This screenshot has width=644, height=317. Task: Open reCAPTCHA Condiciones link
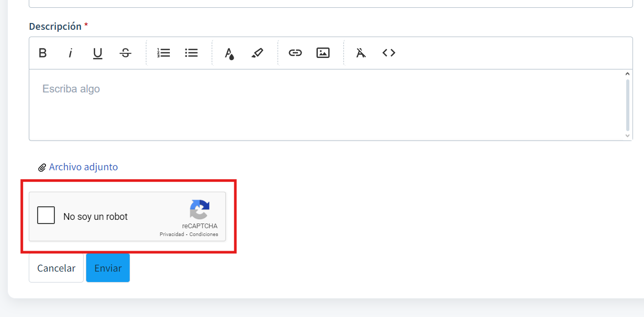point(204,234)
